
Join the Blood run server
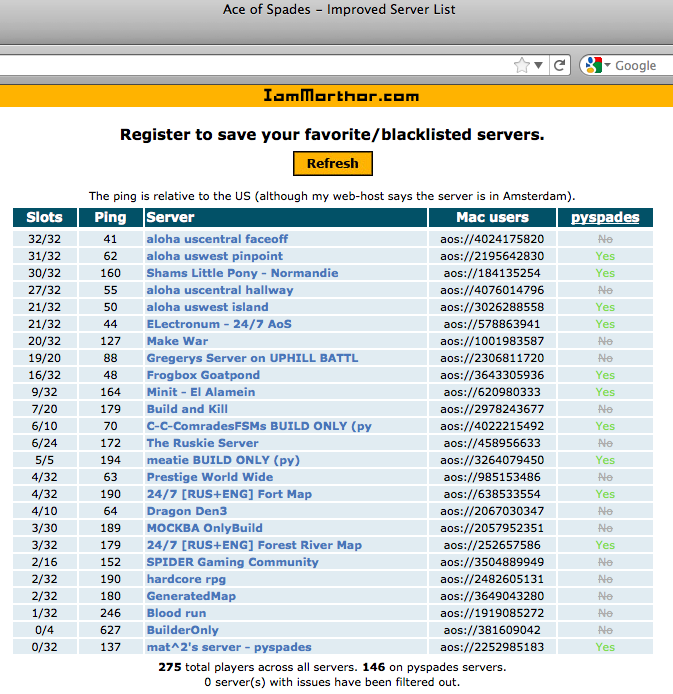tap(176, 613)
